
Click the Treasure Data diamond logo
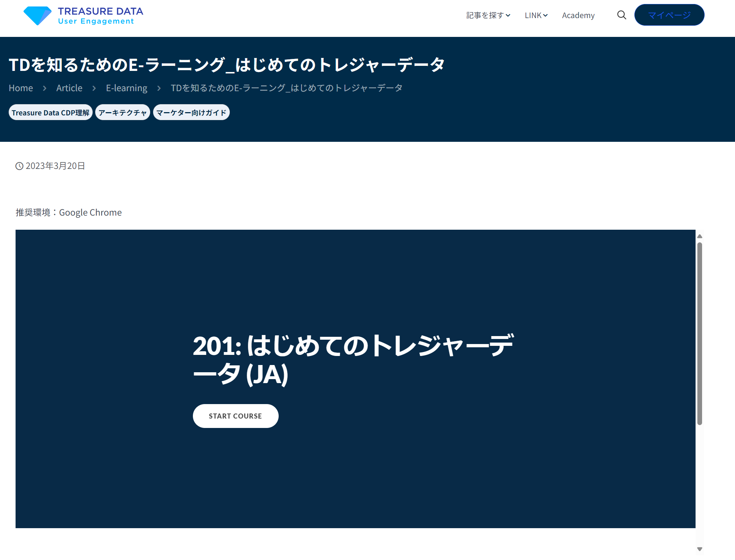[37, 15]
